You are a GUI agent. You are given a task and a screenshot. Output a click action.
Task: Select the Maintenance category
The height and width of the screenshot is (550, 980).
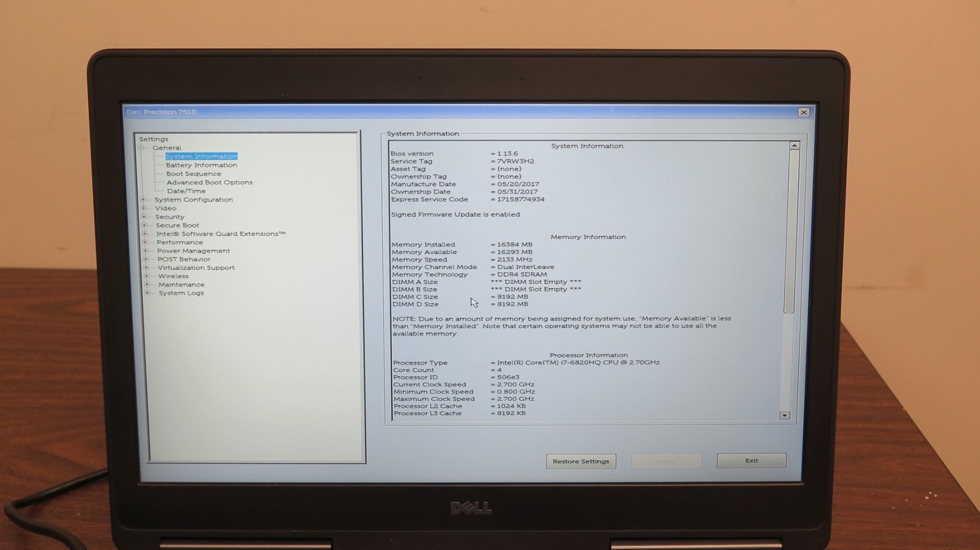tap(181, 285)
